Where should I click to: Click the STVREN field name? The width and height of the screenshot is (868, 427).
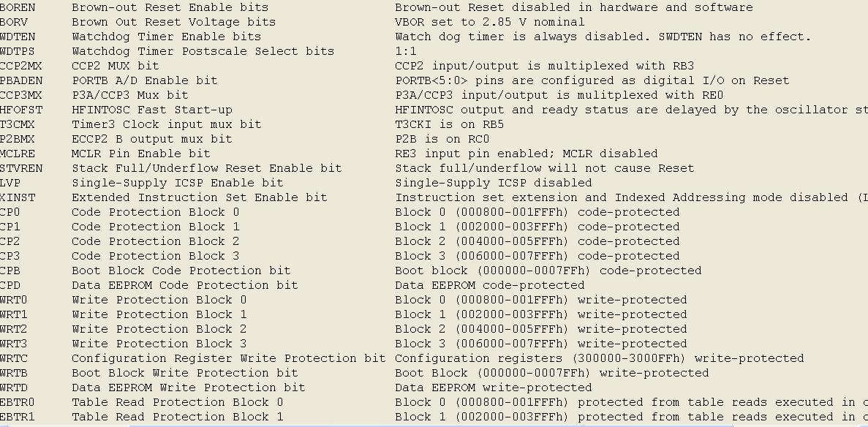(21, 168)
